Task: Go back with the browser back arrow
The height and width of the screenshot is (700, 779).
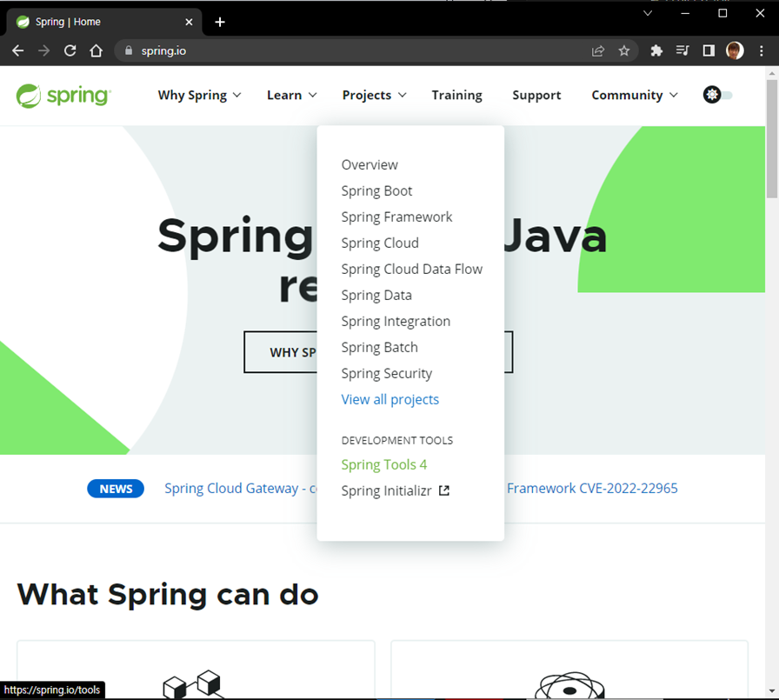Action: 18,50
